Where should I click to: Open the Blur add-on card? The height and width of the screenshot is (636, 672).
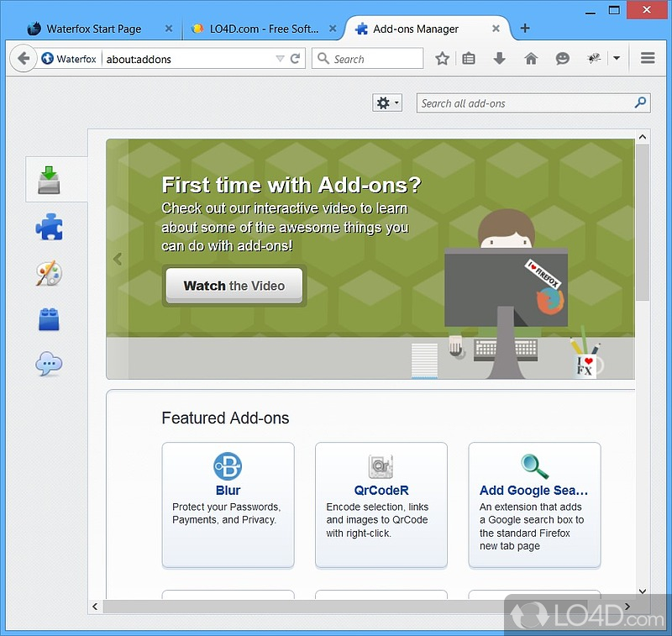coord(228,505)
